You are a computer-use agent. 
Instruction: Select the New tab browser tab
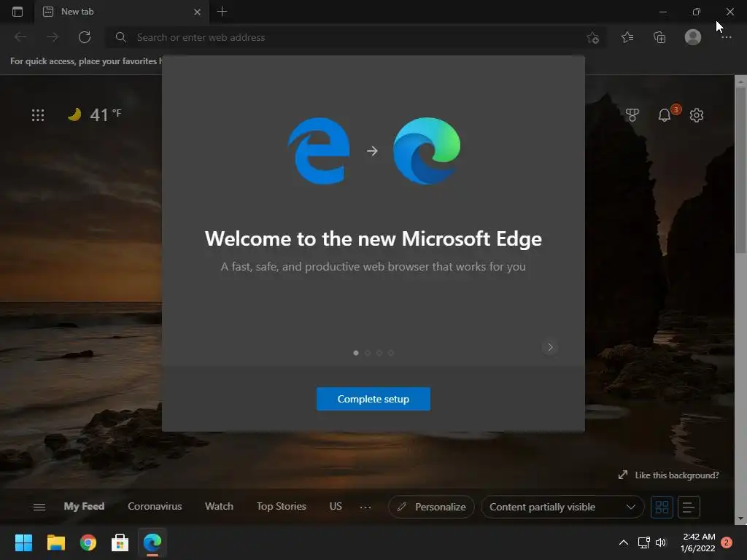tap(122, 12)
